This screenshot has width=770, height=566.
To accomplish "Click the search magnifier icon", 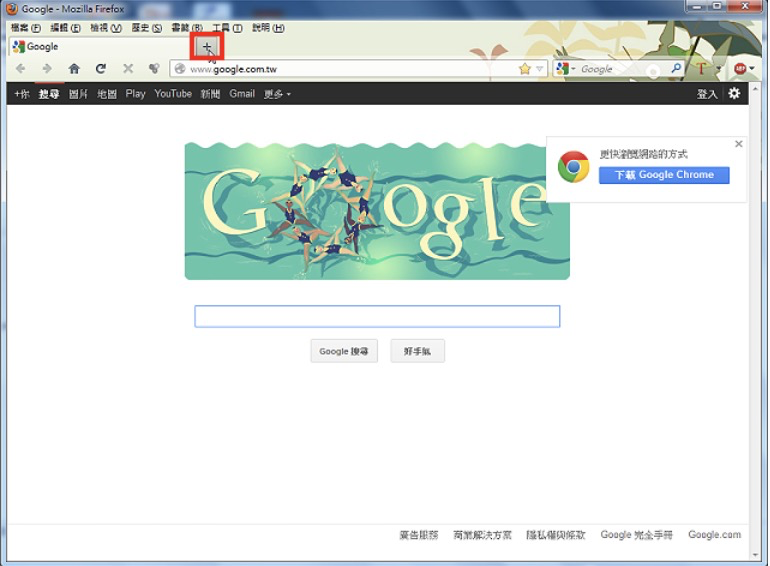I will 676,69.
